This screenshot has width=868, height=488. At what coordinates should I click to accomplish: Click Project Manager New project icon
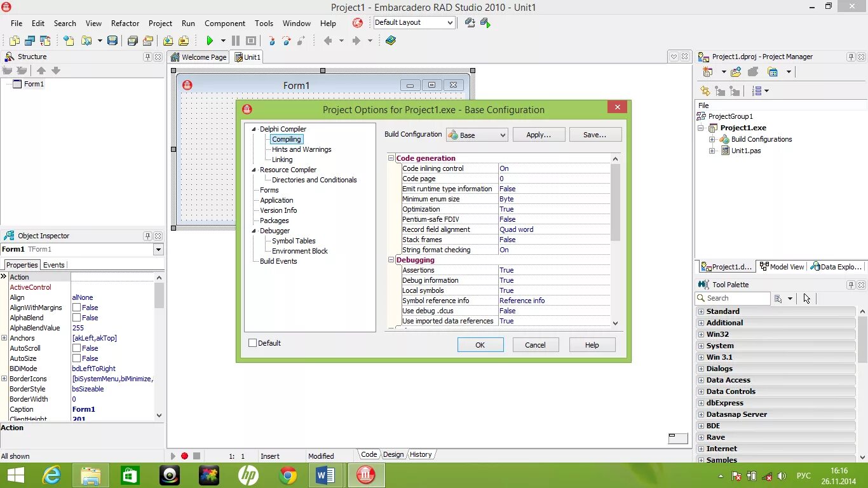coord(708,72)
